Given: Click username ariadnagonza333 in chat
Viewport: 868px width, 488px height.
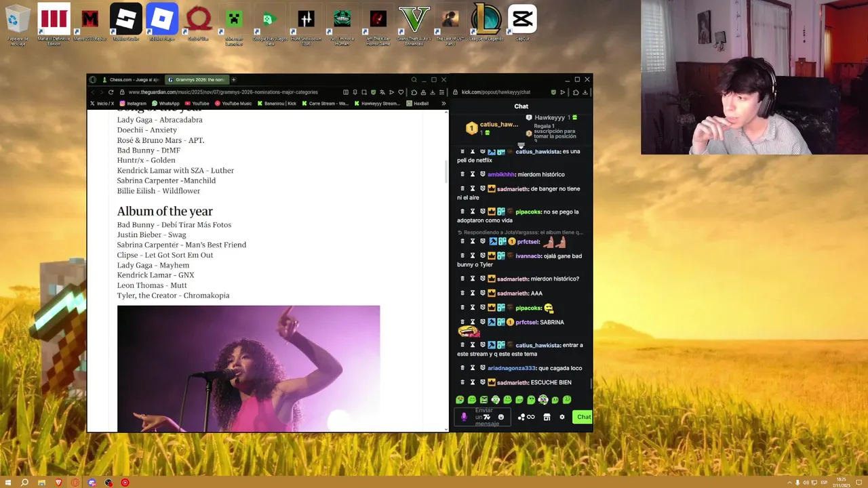Looking at the screenshot, I should (x=511, y=368).
